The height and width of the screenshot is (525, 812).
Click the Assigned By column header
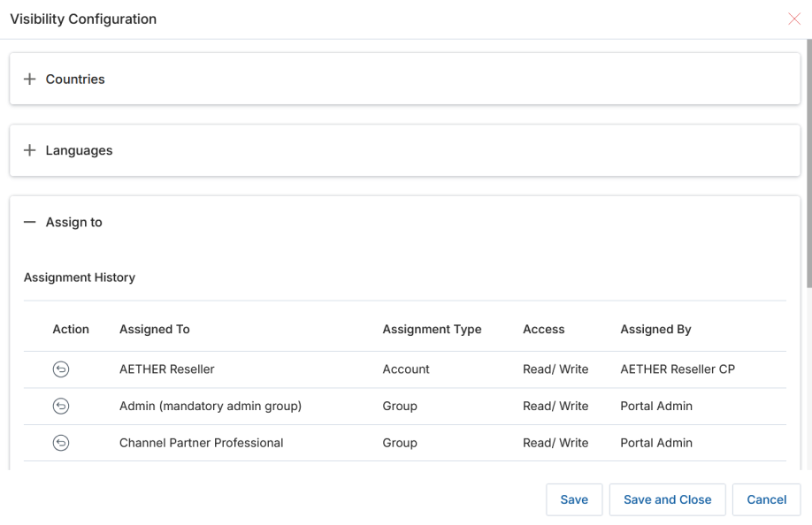tap(655, 330)
